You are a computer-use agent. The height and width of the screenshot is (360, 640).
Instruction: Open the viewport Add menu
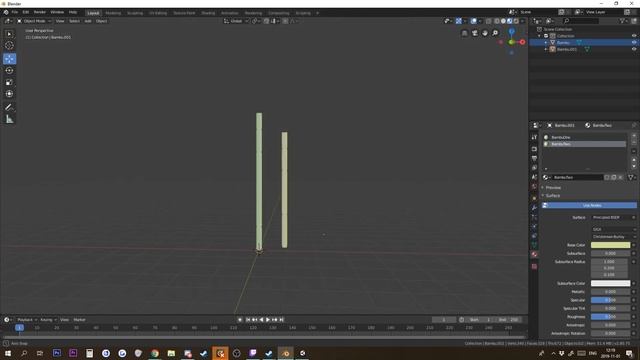pos(88,21)
